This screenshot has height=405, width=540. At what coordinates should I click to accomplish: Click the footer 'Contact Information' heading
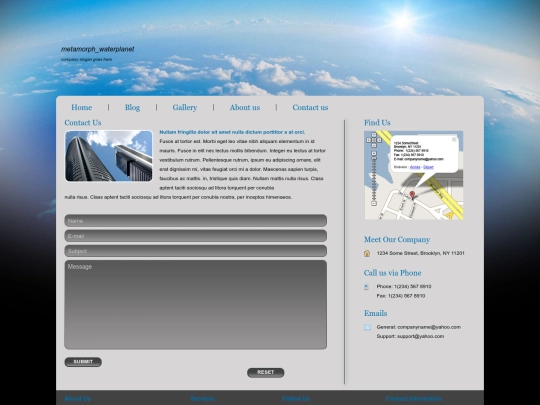tap(414, 399)
